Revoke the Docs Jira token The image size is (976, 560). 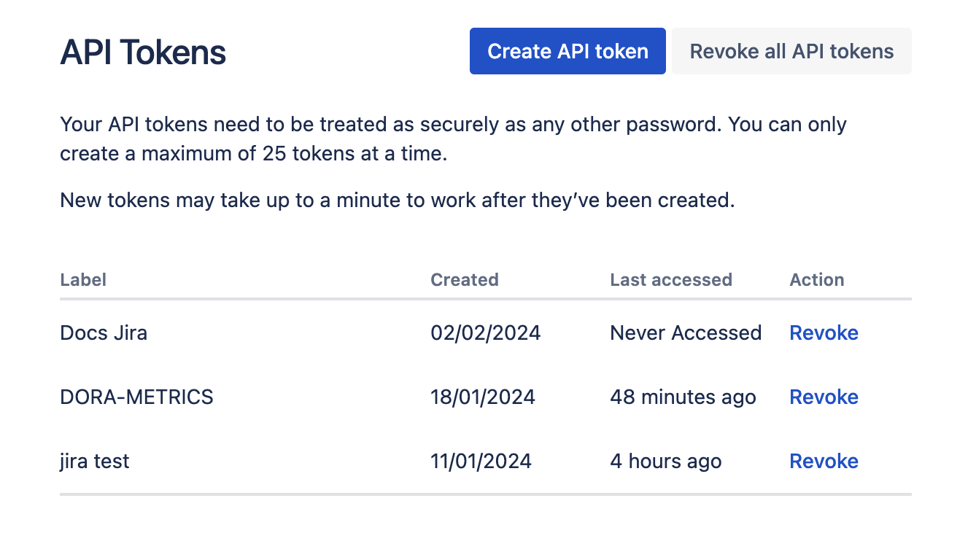824,332
